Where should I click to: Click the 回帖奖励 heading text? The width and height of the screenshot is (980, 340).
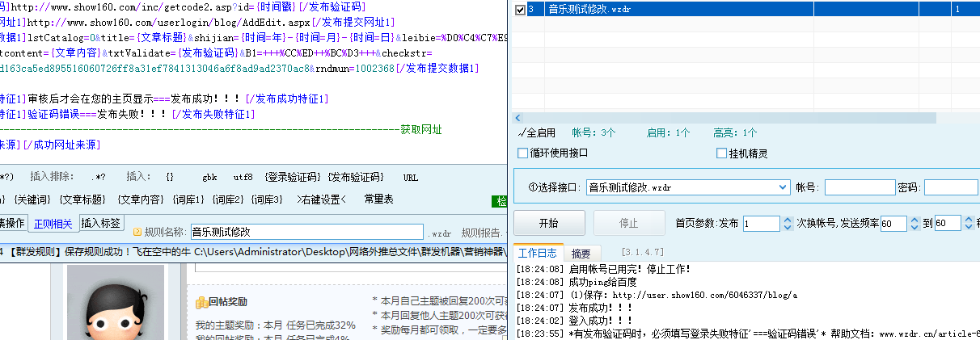click(228, 302)
